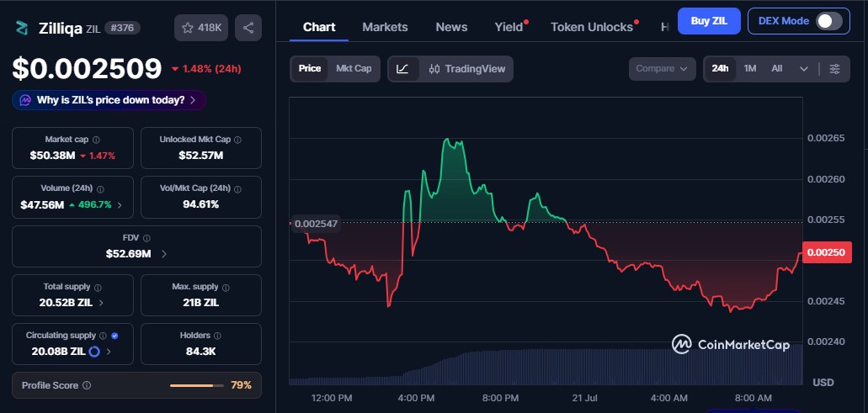Switch to TradingView candlestick chart

pyautogui.click(x=467, y=69)
